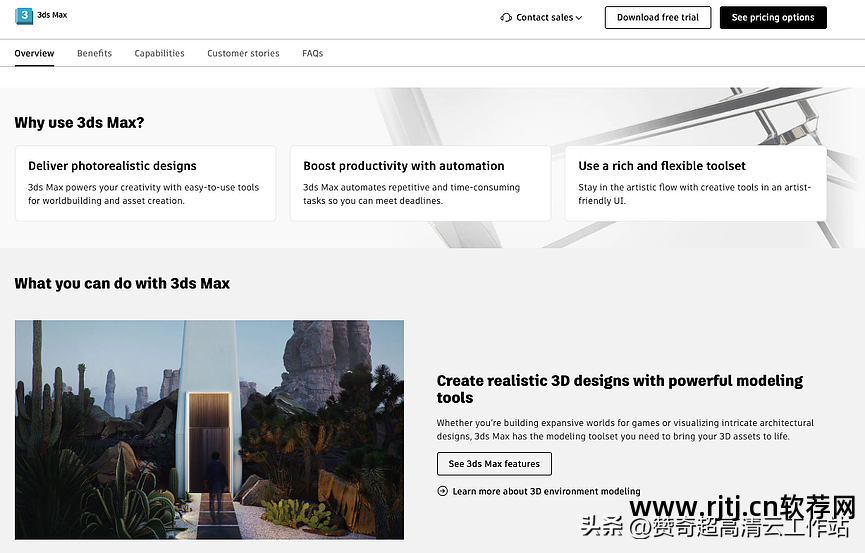
Task: Click the Why use 3ds Max? heading
Action: (x=79, y=123)
